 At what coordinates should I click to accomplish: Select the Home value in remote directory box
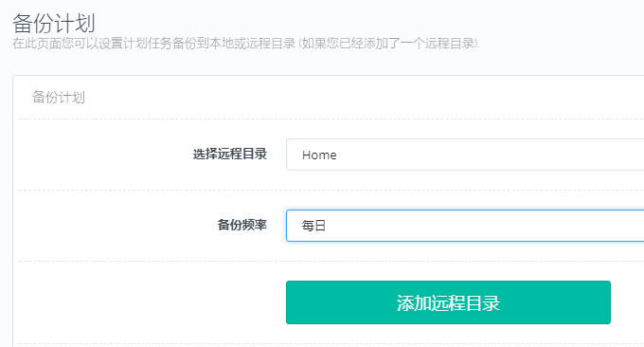click(319, 155)
